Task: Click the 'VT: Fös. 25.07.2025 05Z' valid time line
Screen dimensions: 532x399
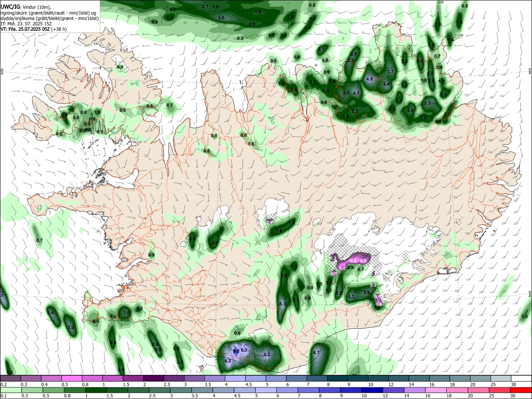Action: click(26, 30)
